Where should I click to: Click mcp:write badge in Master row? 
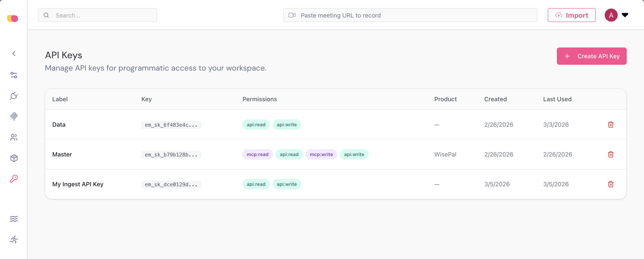coord(321,154)
